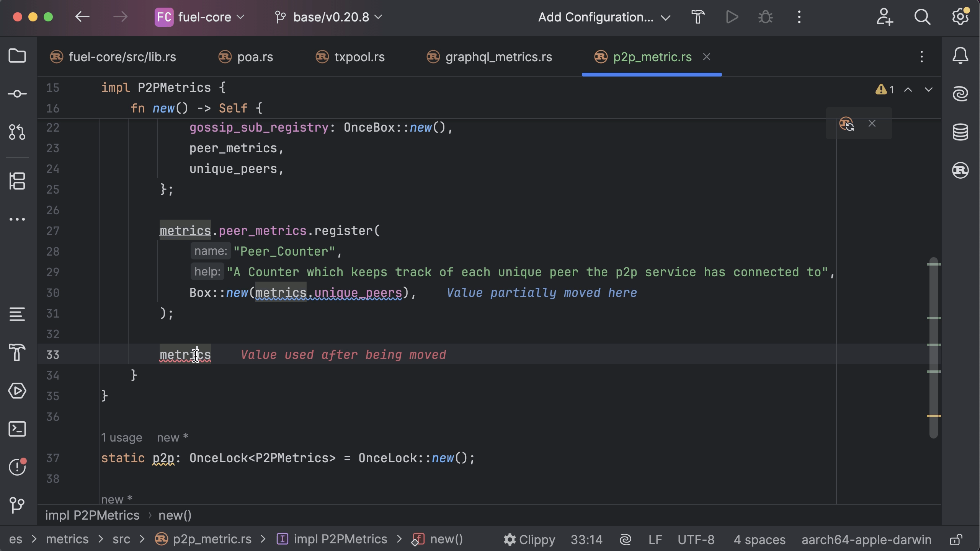
Task: Click the Clippy status bar widget
Action: coord(530,540)
